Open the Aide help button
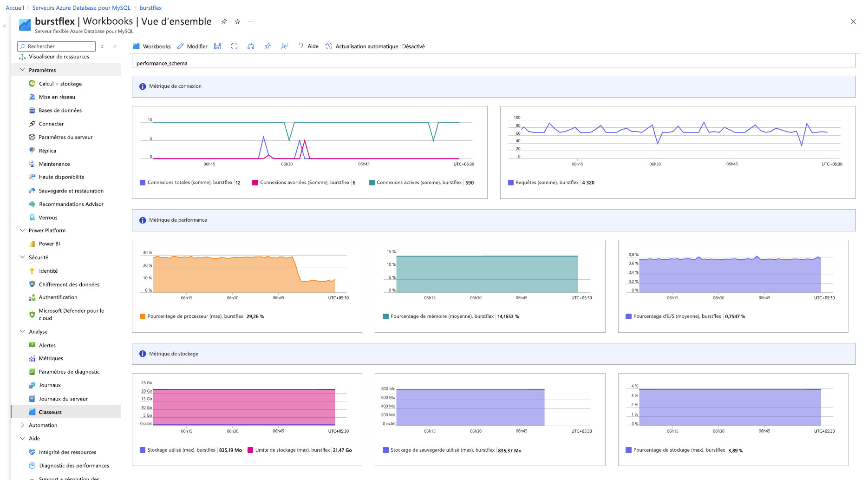This screenshot has width=868, height=480. tap(308, 46)
